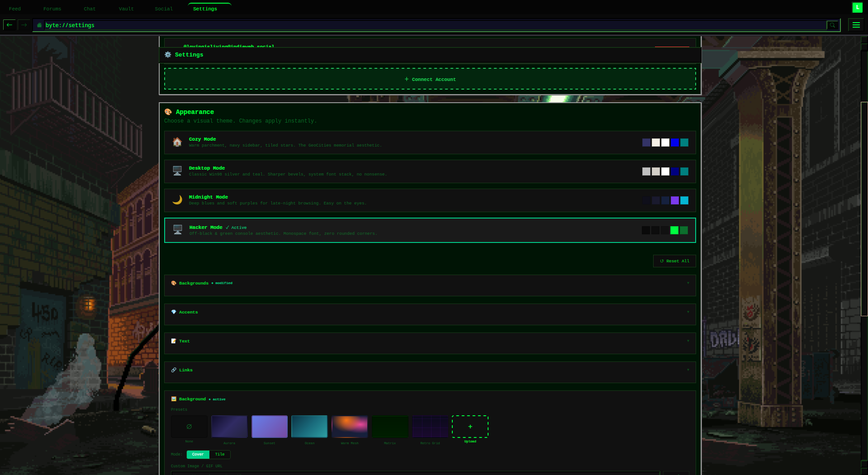Select the Matrix background preset
868x475 pixels.
pos(389,426)
